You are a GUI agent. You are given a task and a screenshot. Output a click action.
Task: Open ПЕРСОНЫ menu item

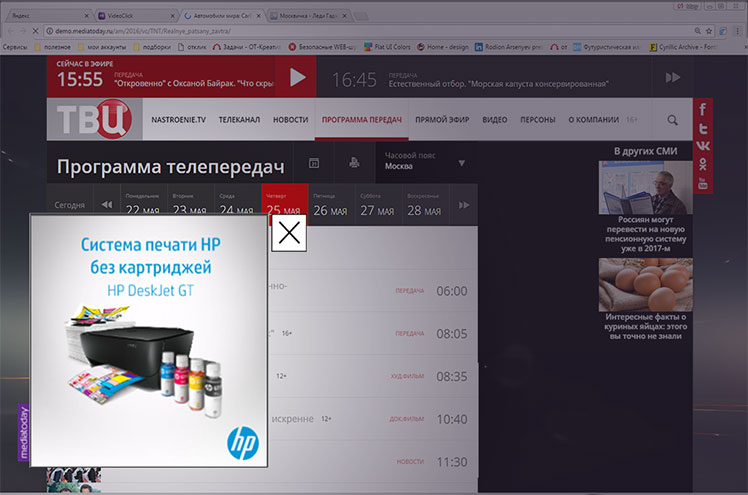[538, 120]
